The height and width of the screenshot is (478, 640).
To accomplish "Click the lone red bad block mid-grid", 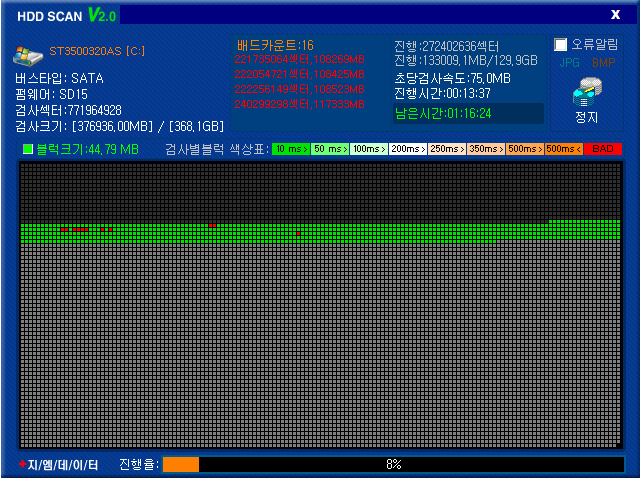I will [x=298, y=233].
